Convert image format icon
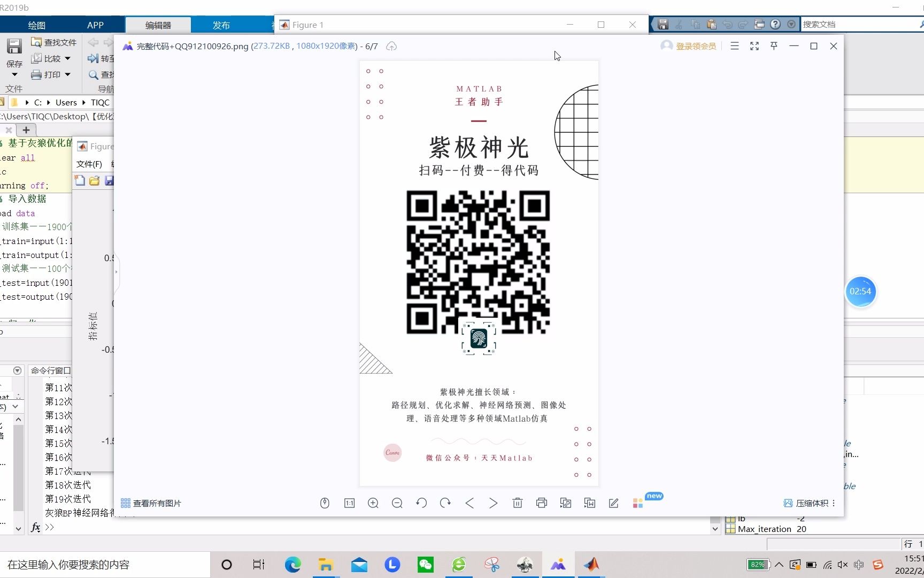Image resolution: width=924 pixels, height=578 pixels. click(x=566, y=503)
